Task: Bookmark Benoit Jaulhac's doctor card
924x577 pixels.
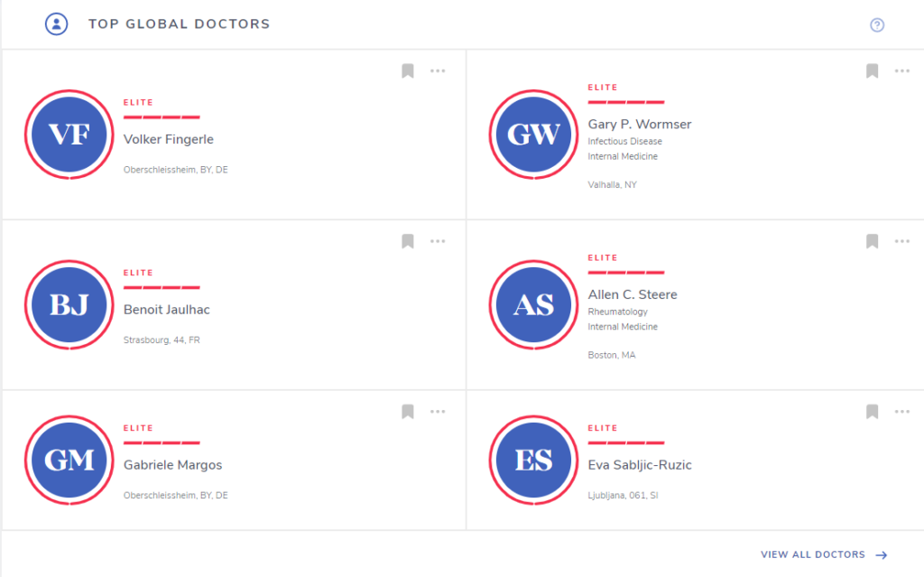Action: (408, 241)
